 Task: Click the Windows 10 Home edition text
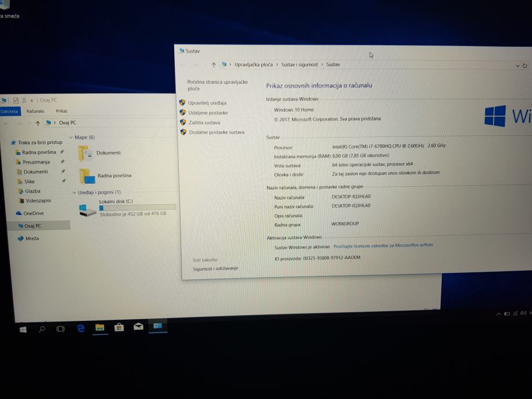(x=294, y=110)
